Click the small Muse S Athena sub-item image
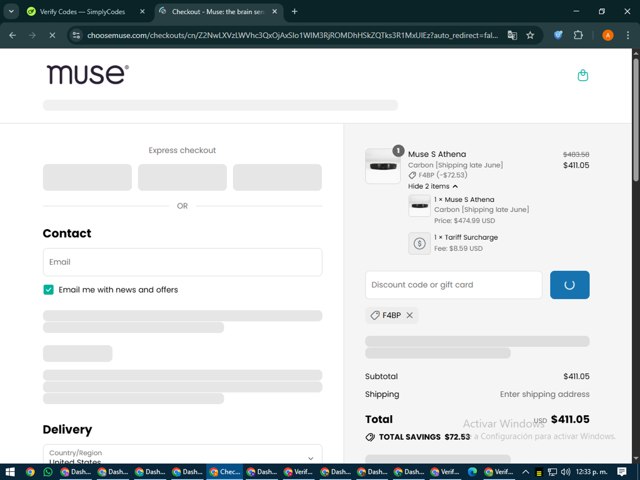The height and width of the screenshot is (480, 640). click(419, 205)
